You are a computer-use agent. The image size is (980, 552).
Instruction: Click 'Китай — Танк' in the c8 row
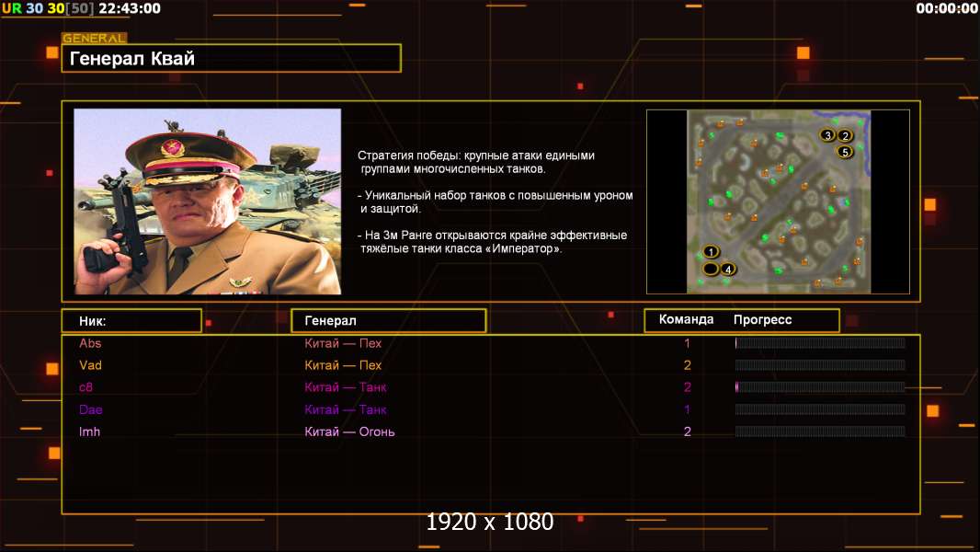(x=346, y=387)
